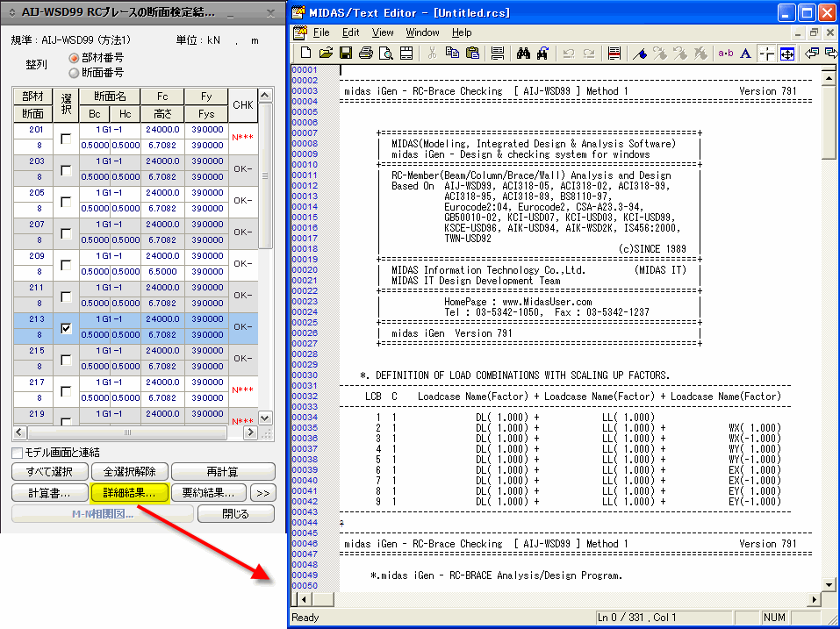This screenshot has height=629, width=840.
Task: Click the 全選択解除 button
Action: [x=130, y=472]
